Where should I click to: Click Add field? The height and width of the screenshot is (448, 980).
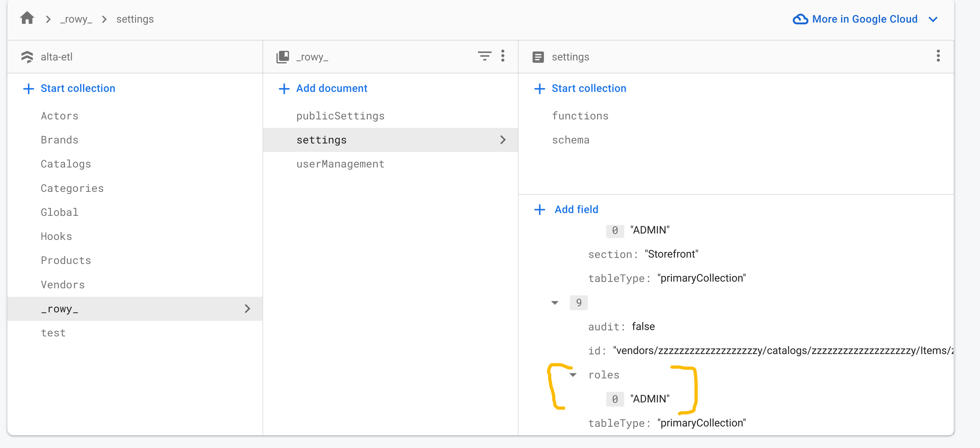(576, 210)
